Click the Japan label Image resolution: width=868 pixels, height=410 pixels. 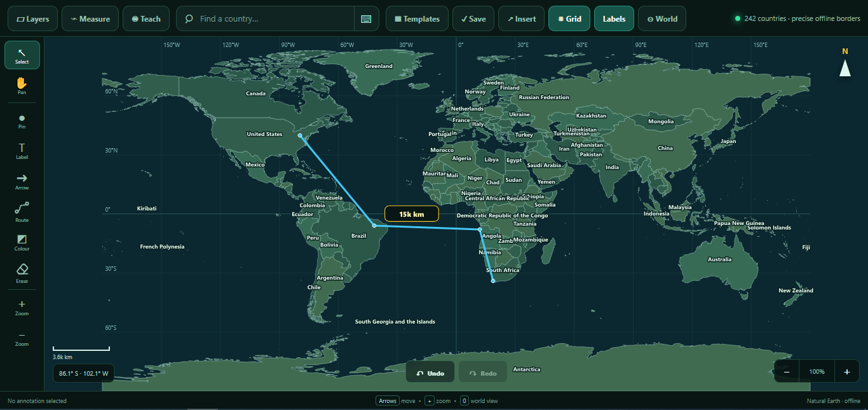pos(728,141)
